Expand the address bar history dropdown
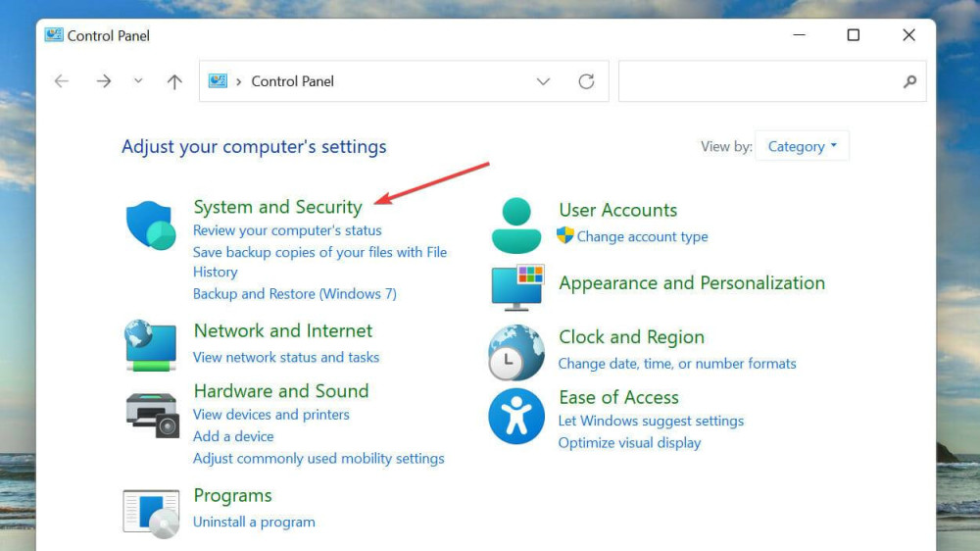The width and height of the screenshot is (980, 551). tap(543, 81)
